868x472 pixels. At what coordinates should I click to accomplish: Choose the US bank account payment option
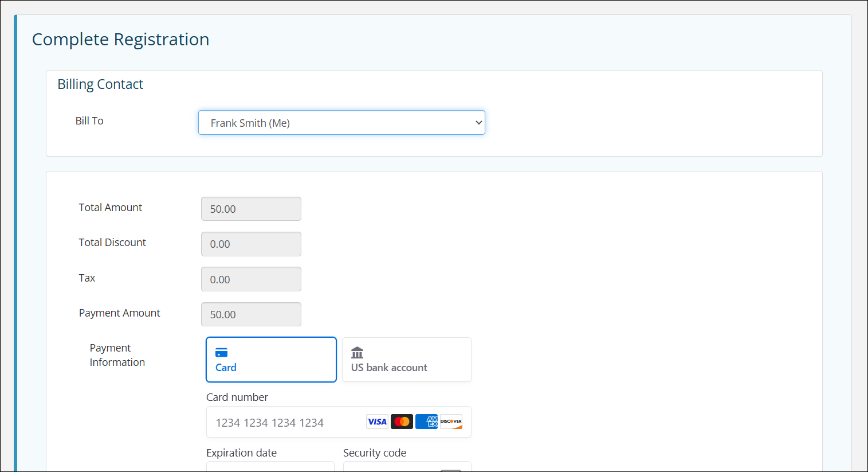[406, 360]
